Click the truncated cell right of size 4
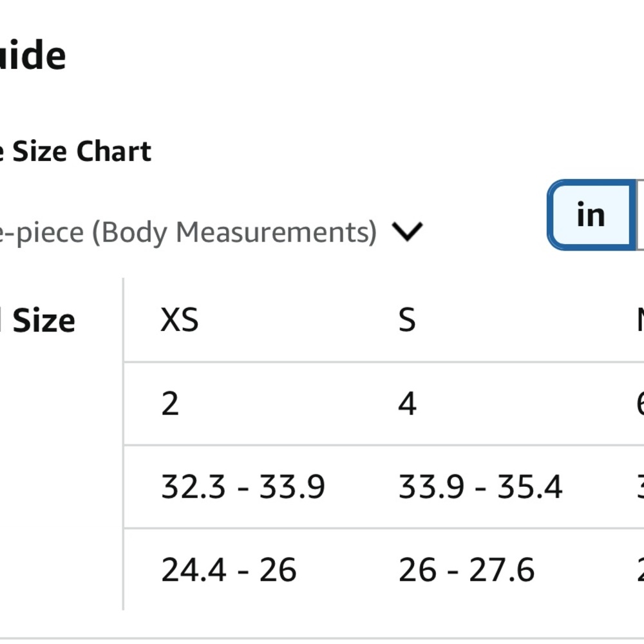Screen dimensions: 644x644 pyautogui.click(x=640, y=404)
